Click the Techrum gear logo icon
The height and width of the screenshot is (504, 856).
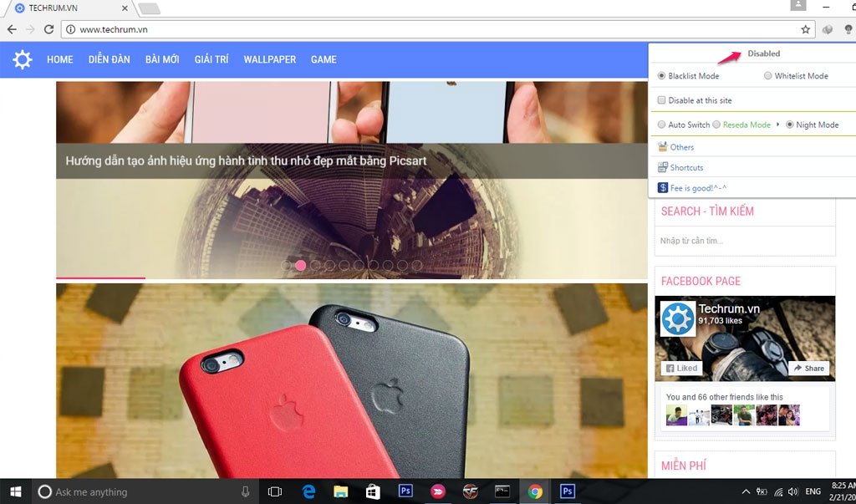point(23,59)
